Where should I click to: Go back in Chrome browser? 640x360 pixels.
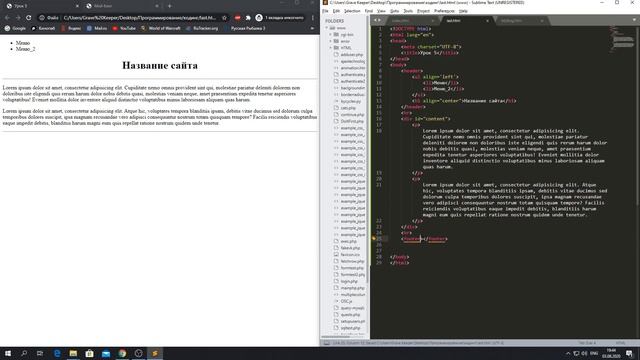click(7, 18)
